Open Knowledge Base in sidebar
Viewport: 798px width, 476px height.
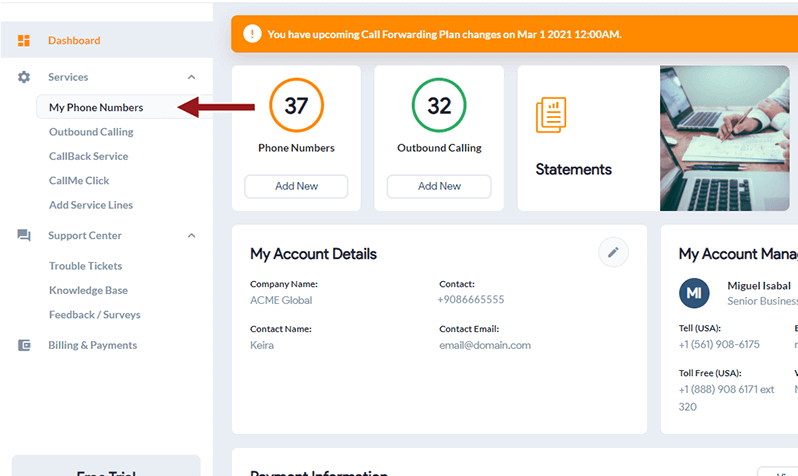pyautogui.click(x=89, y=290)
